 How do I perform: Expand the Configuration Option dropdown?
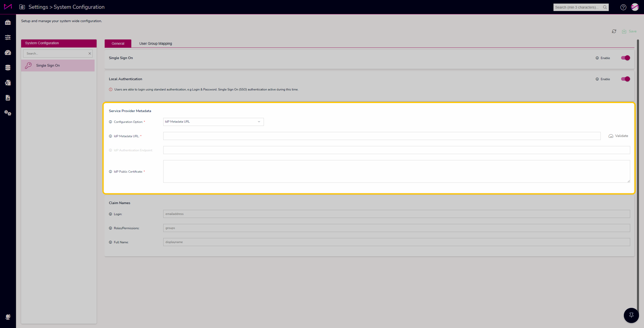[213, 122]
